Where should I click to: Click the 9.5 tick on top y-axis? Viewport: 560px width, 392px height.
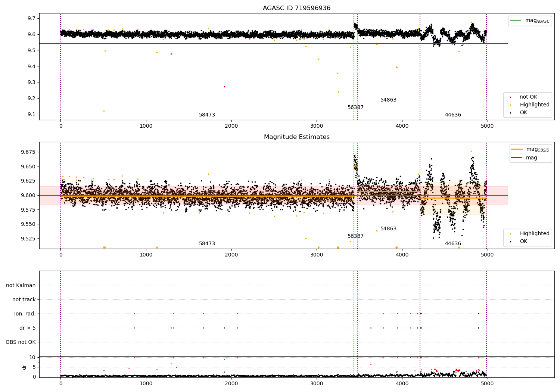[x=31, y=51]
